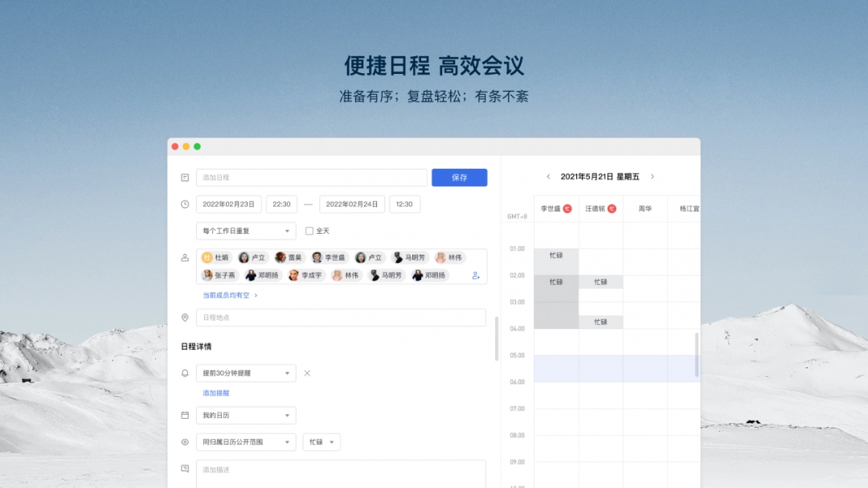Expand the 提前30分钟提醒 reminder dropdown
This screenshot has width=868, height=488.
(x=245, y=373)
